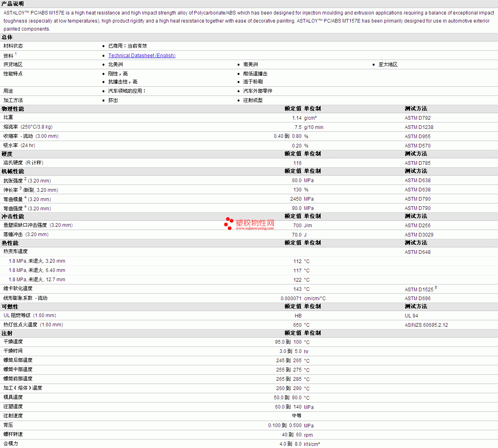The image size is (498, 448).
Task: Click the 南美洲 region entry
Action: (250, 64)
